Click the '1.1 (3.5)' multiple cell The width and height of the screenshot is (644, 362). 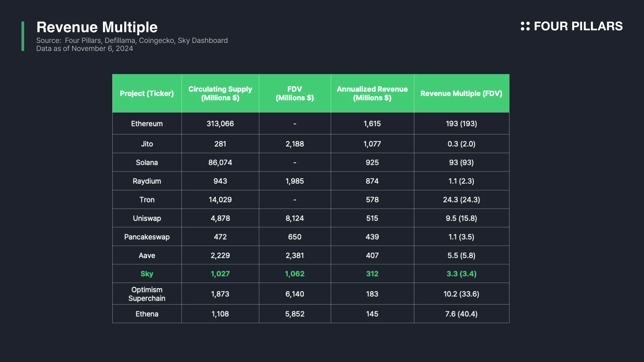tap(462, 237)
